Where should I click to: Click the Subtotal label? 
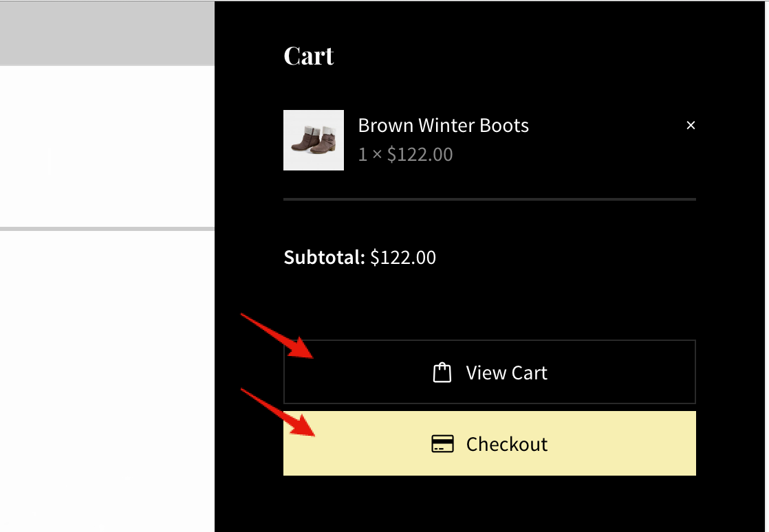click(324, 258)
